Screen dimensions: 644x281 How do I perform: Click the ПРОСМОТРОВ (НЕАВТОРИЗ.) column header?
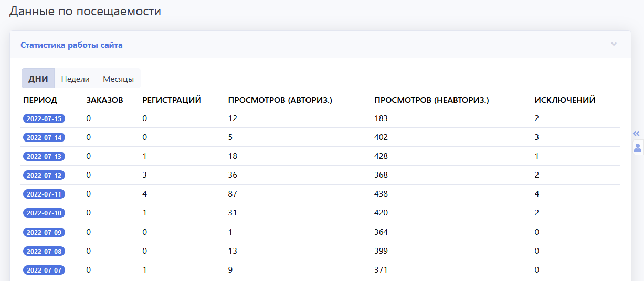click(x=431, y=100)
